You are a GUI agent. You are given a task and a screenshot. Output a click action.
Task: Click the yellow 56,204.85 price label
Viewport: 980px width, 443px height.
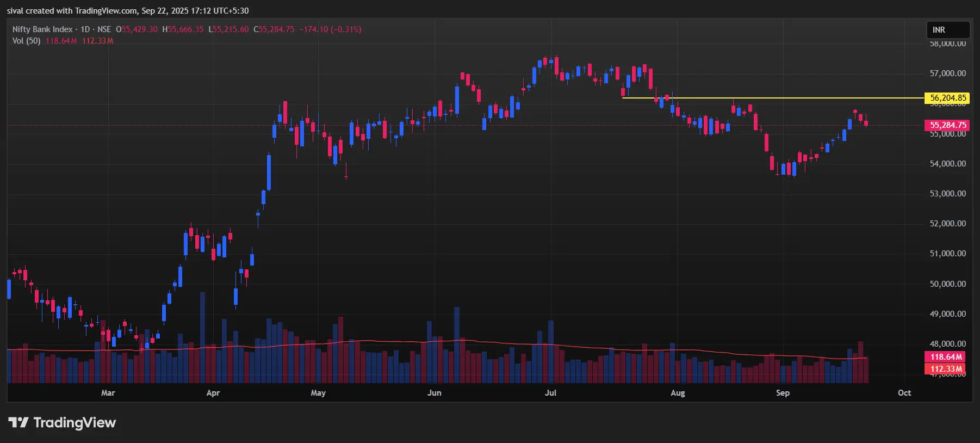coord(947,98)
